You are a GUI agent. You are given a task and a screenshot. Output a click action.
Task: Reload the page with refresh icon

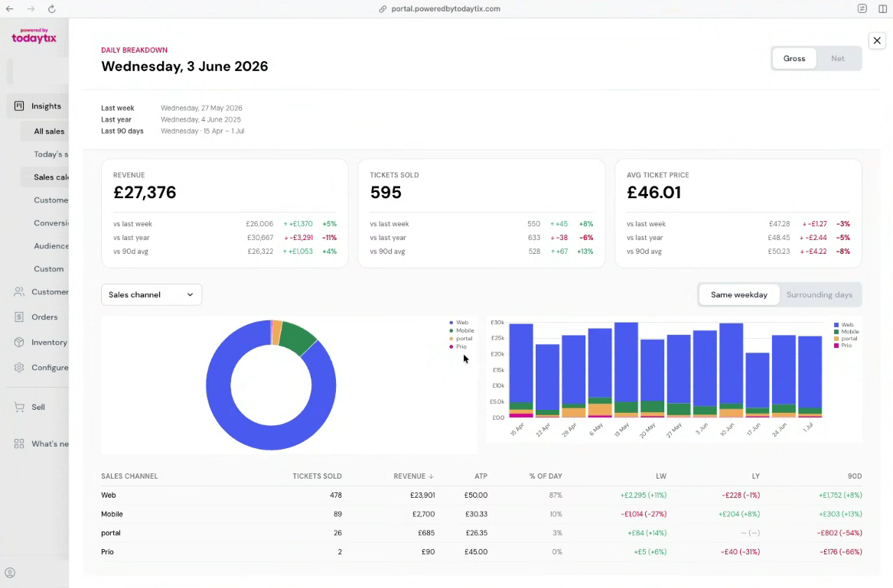point(51,8)
